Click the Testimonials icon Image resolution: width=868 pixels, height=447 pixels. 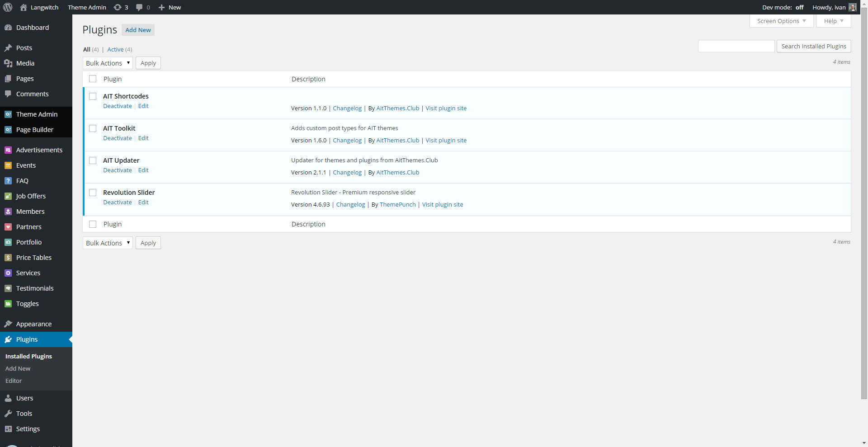click(8, 288)
